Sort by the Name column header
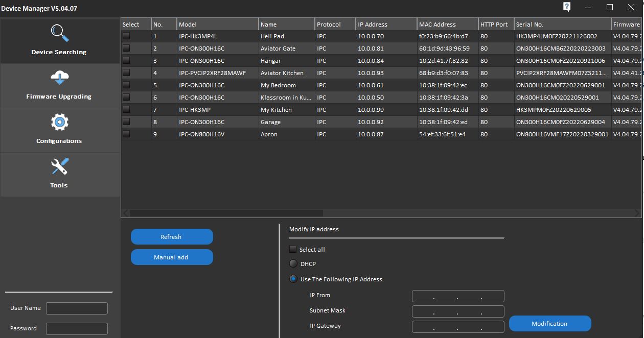Screen dimensions: 644x338 click(x=287, y=24)
